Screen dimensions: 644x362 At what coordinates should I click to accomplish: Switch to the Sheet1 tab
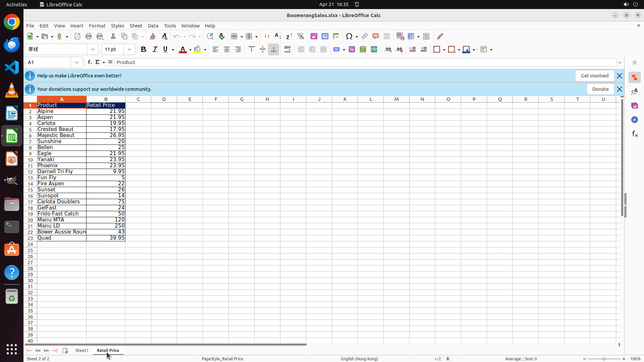tap(82, 350)
